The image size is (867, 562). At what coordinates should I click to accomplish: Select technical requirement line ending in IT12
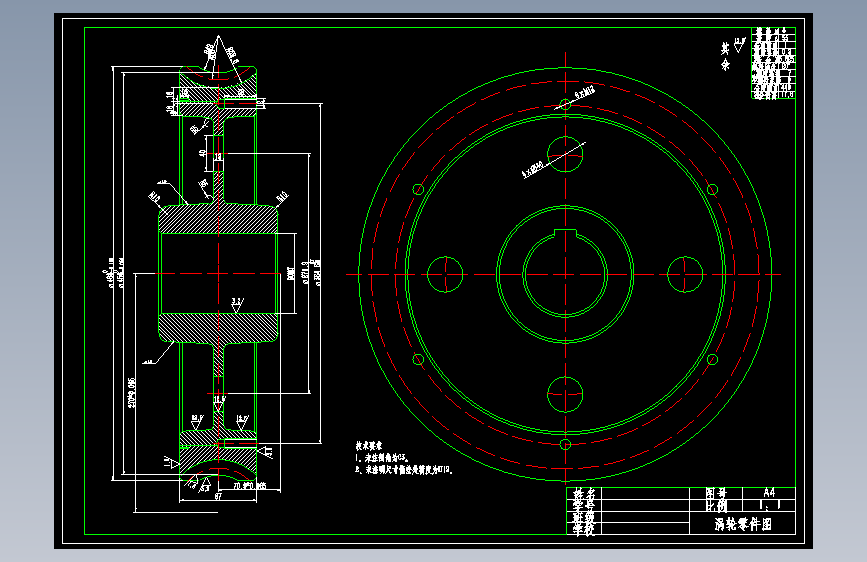[x=404, y=470]
